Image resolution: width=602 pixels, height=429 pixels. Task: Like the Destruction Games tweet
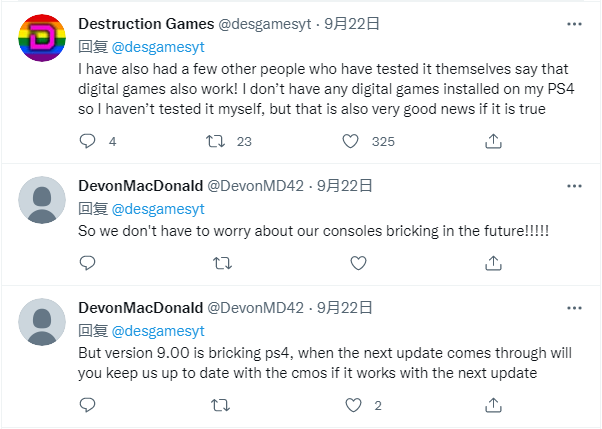(x=350, y=142)
